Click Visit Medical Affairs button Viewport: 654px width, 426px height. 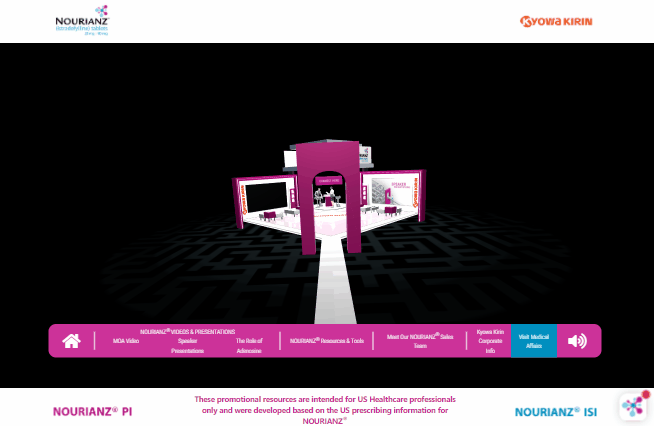[x=534, y=341]
